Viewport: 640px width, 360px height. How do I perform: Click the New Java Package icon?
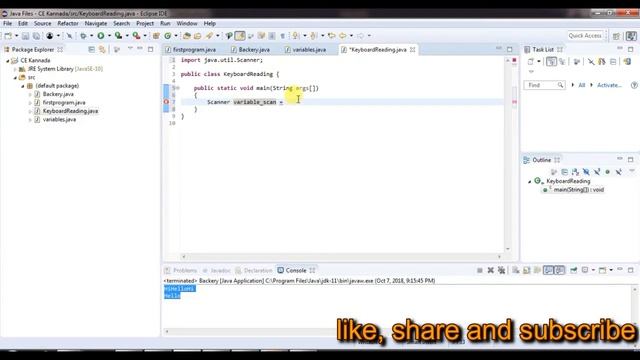(x=156, y=36)
